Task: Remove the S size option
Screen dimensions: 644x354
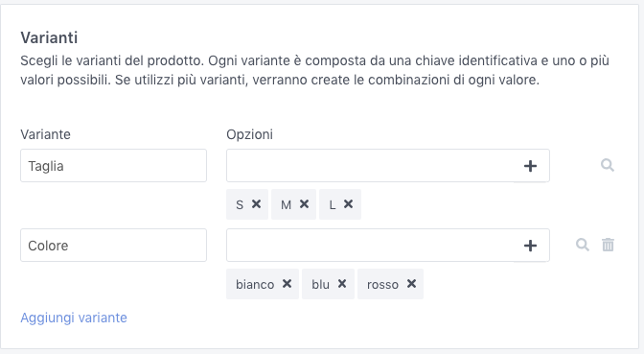Action: (x=256, y=204)
